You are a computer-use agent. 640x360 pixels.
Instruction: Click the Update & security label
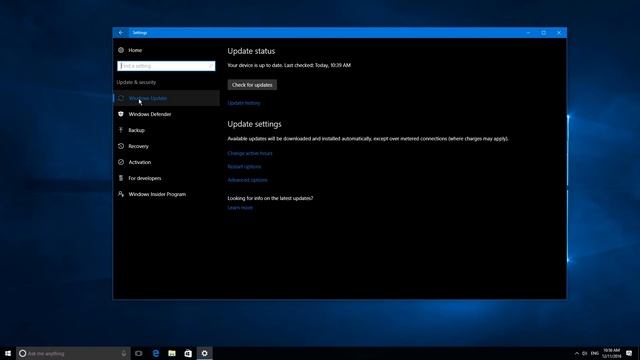pos(136,82)
